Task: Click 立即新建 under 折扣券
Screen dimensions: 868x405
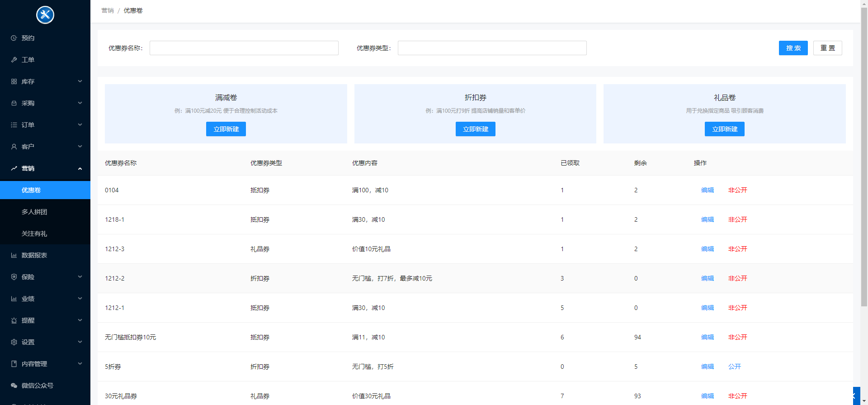Action: [x=475, y=129]
